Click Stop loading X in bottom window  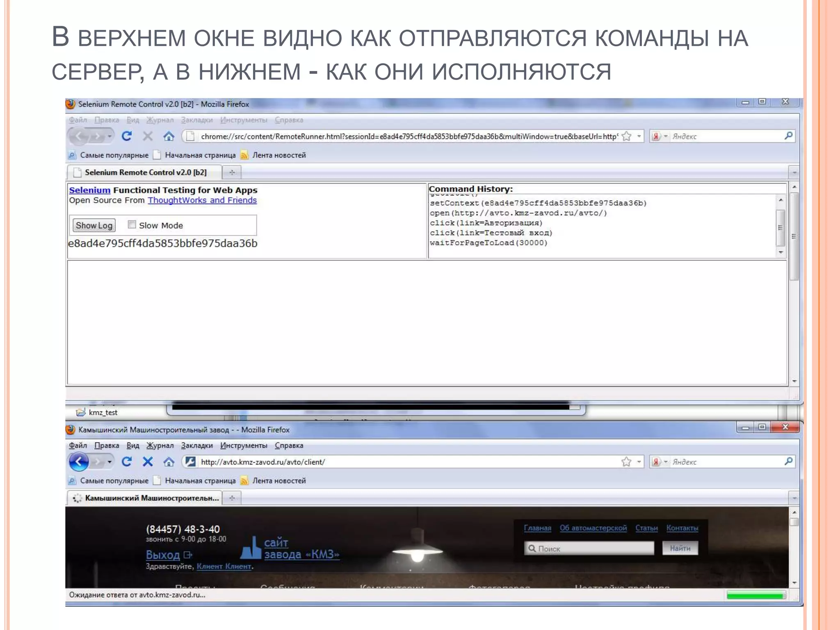(x=148, y=462)
